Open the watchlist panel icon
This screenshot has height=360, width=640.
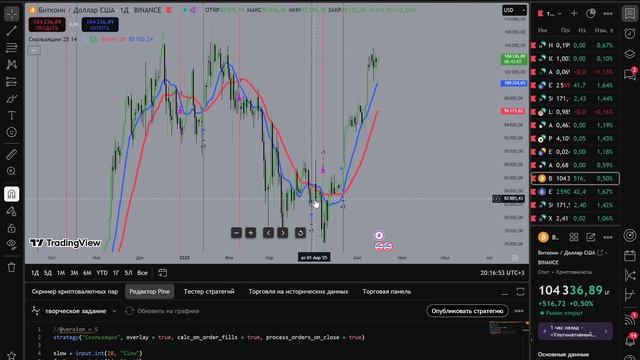click(630, 13)
